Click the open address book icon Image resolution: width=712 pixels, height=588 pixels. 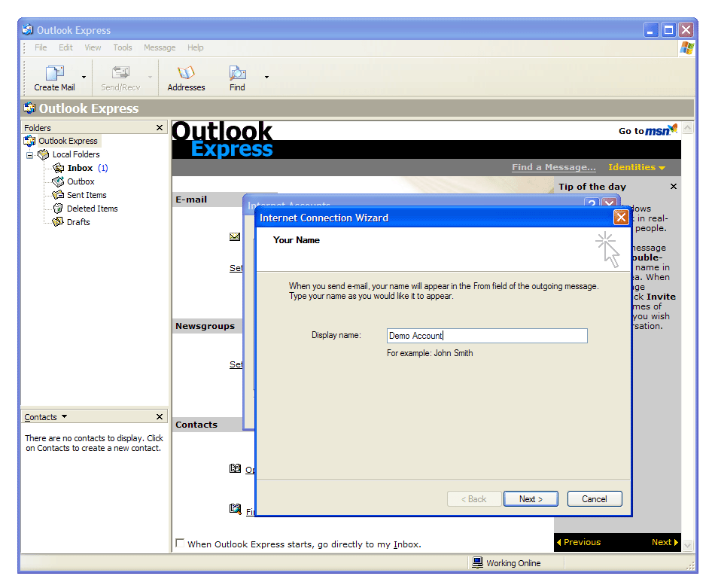(236, 468)
